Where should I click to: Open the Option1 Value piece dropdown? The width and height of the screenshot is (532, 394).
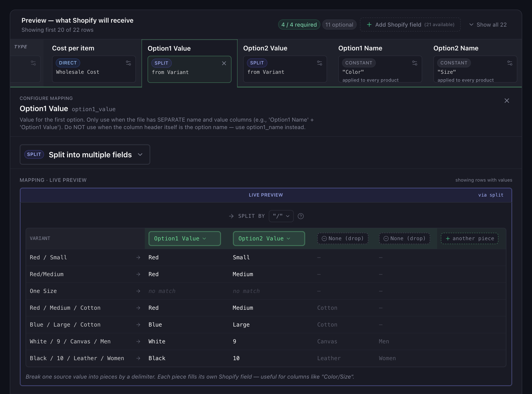pos(185,239)
